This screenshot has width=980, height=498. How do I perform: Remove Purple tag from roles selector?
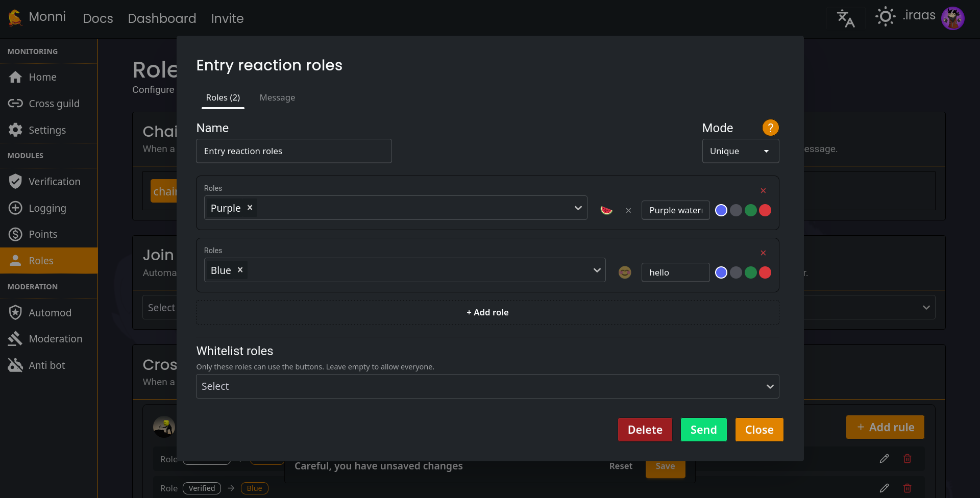[x=250, y=208]
